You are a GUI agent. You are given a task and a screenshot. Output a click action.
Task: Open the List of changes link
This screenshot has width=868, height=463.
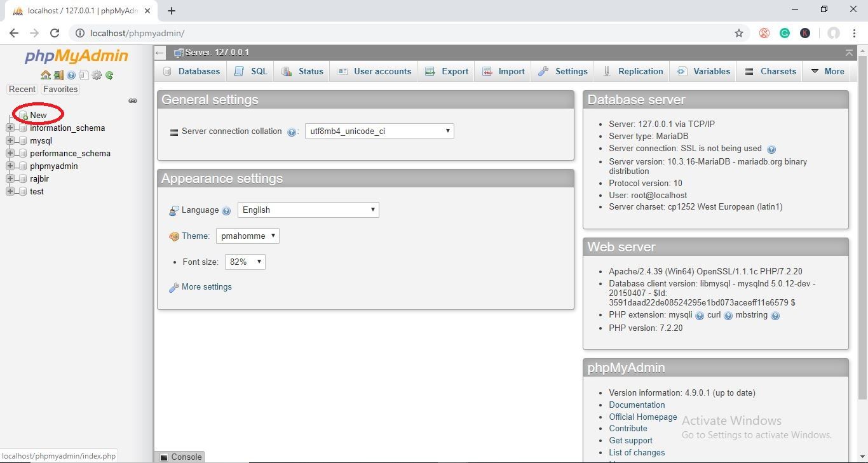(x=637, y=452)
